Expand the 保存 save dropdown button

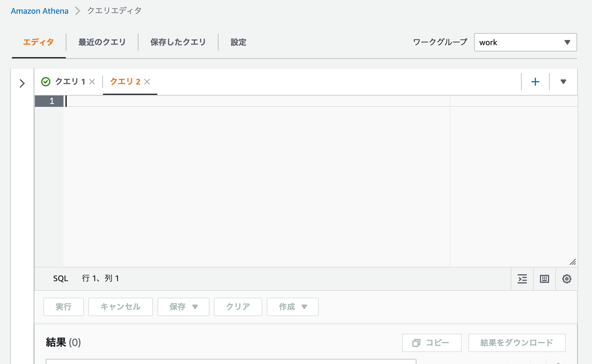pyautogui.click(x=183, y=307)
